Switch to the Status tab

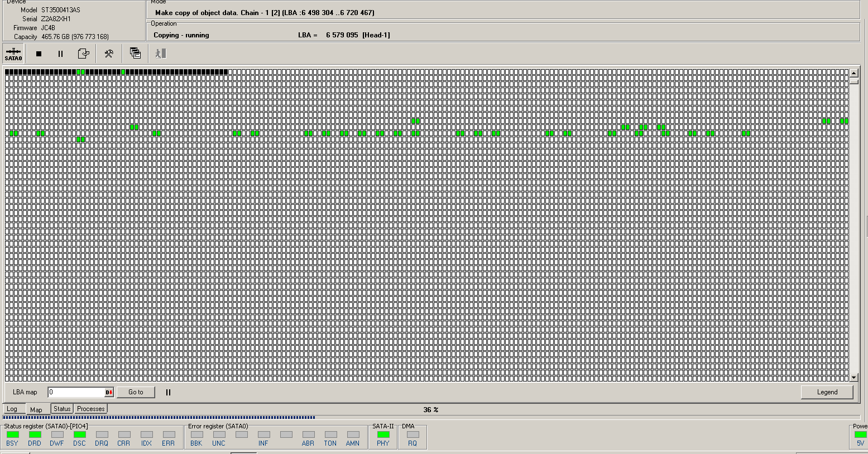(x=62, y=409)
